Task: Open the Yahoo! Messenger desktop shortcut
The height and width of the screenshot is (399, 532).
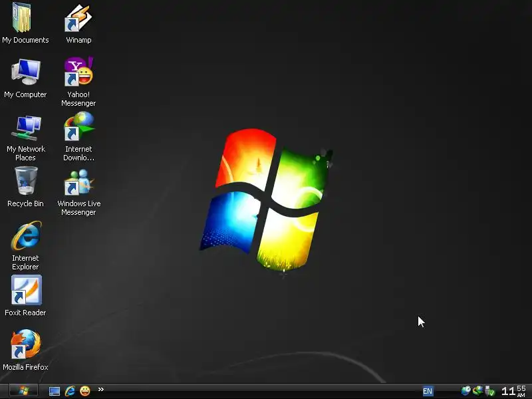Action: (x=78, y=71)
